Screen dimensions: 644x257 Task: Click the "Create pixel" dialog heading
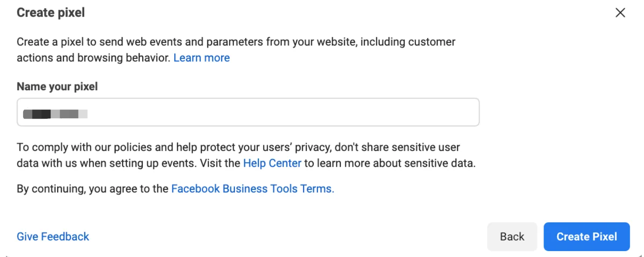pos(51,12)
